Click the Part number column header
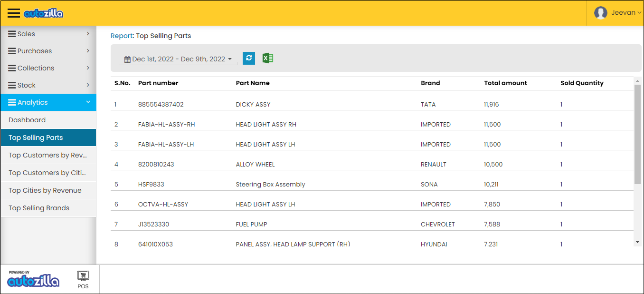Viewport: 644px width, 294px height. pos(158,83)
